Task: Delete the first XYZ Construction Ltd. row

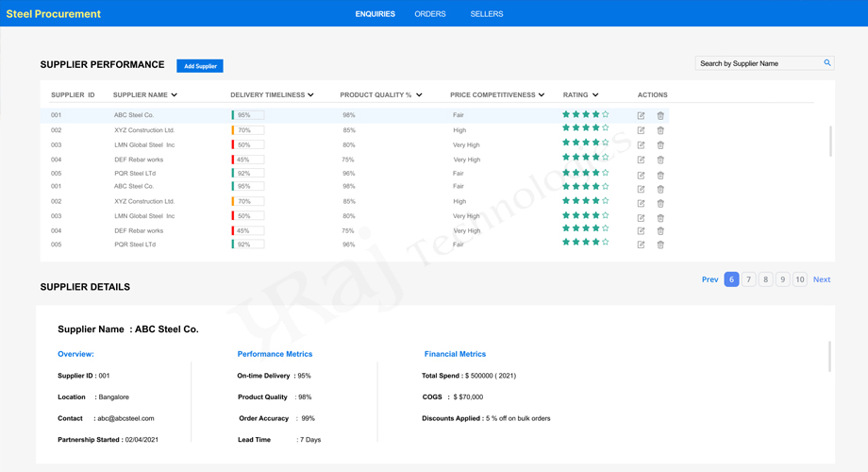Action: pyautogui.click(x=660, y=130)
